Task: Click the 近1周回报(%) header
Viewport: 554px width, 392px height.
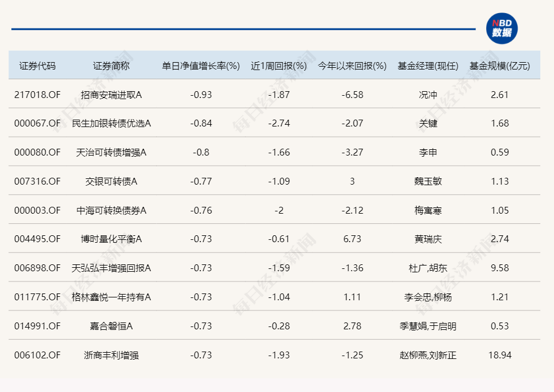Action: [x=279, y=66]
